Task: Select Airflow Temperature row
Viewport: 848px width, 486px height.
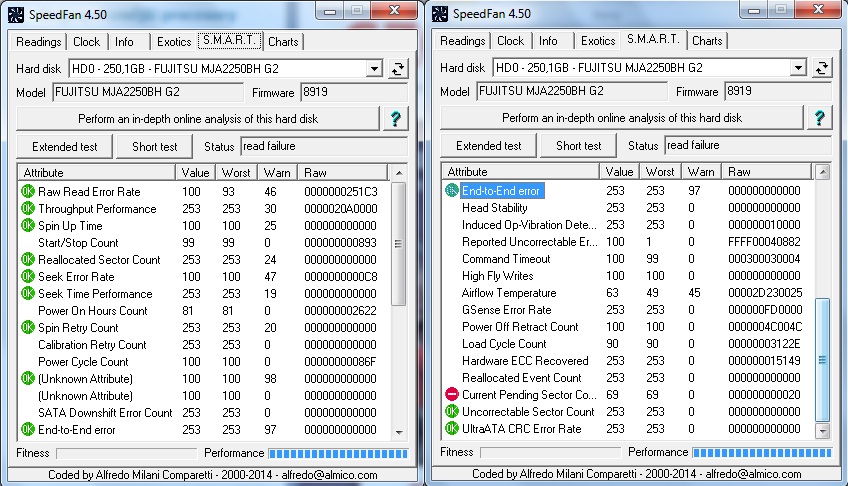Action: (628, 292)
